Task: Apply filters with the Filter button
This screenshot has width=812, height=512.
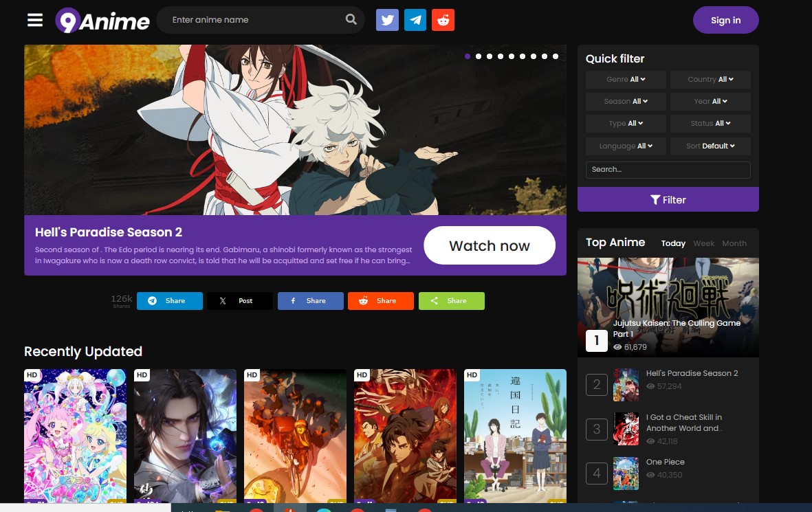Action: 668,199
